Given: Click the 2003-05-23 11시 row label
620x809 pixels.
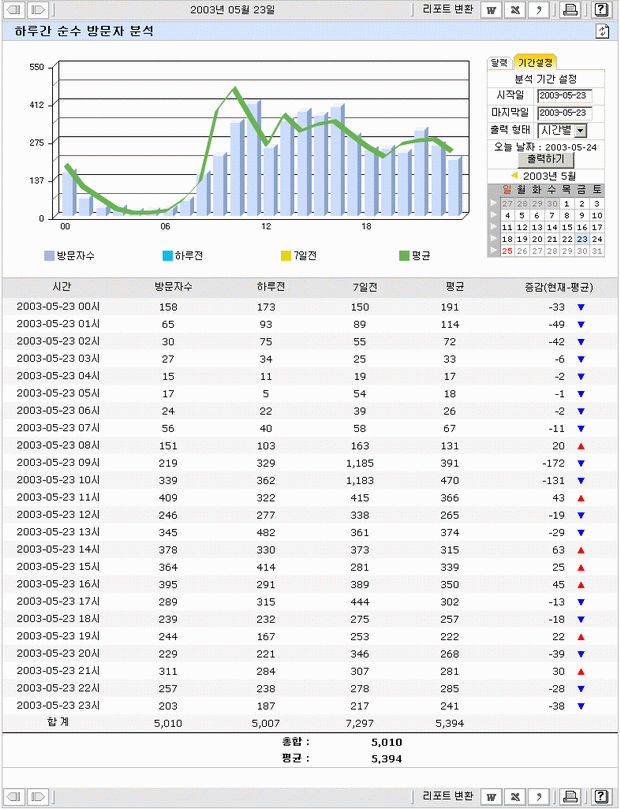Looking at the screenshot, I should (x=58, y=497).
